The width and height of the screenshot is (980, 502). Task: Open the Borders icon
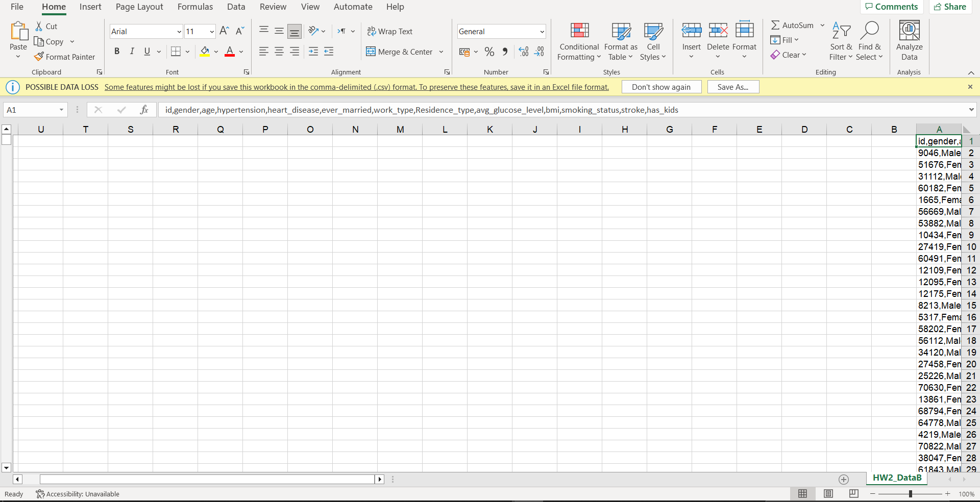coord(176,52)
